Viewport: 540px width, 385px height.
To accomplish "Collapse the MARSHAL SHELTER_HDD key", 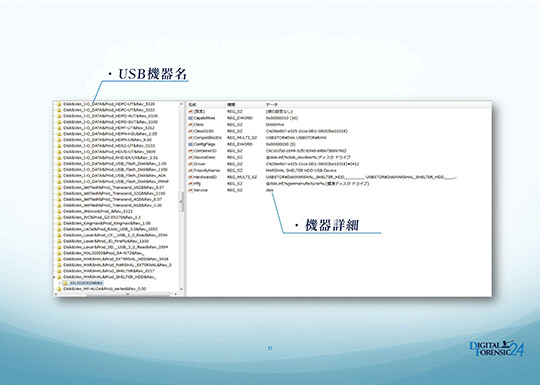I will pos(54,277).
